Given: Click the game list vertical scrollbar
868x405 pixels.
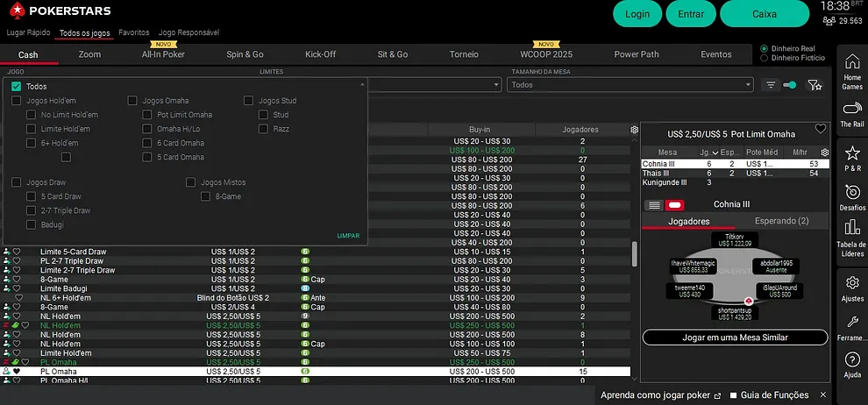Looking at the screenshot, I should pos(635,254).
